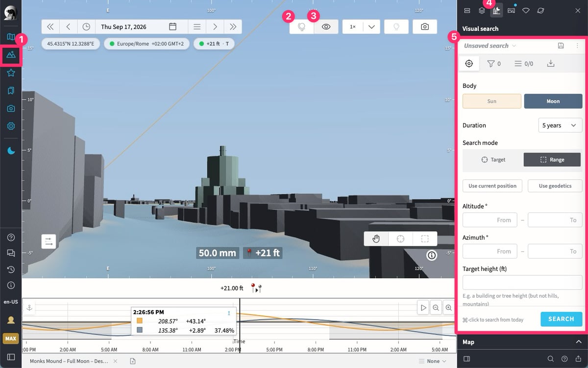
Task: Open the None dropdown in the bottom bar
Action: [433, 361]
